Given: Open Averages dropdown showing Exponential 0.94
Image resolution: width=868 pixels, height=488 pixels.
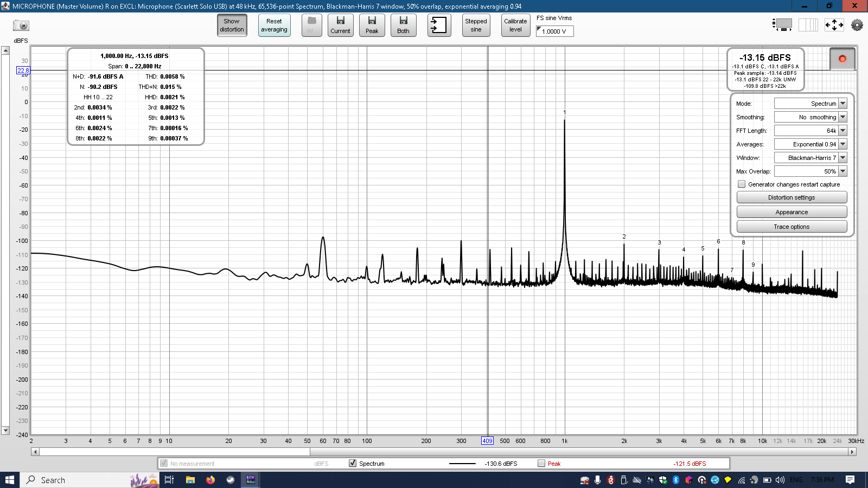Looking at the screenshot, I should 810,144.
